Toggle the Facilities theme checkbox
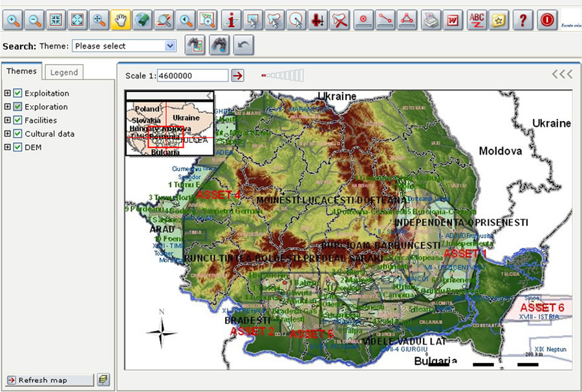 point(17,120)
